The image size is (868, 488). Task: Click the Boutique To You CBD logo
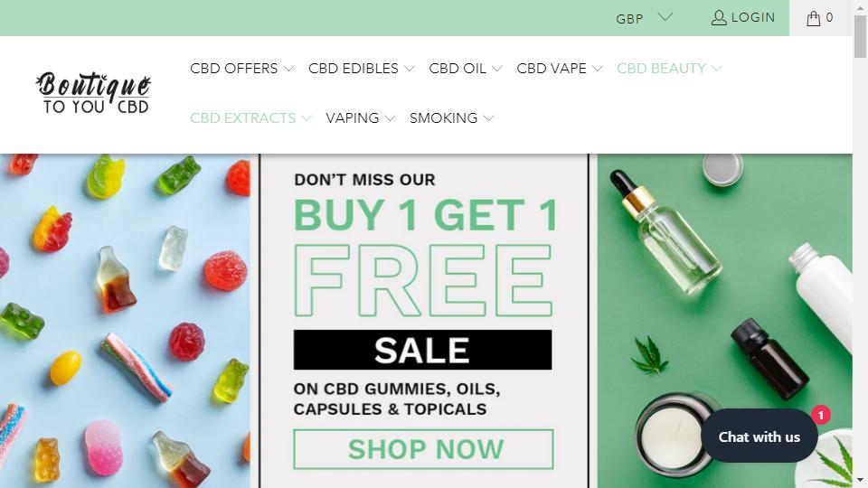(93, 93)
